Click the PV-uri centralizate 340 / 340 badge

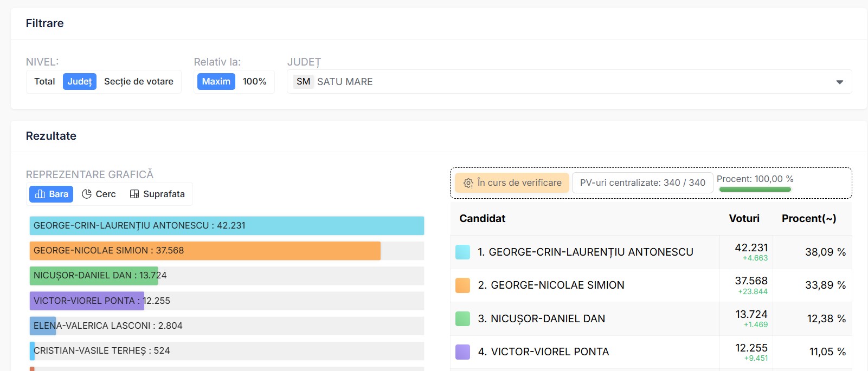(x=642, y=183)
